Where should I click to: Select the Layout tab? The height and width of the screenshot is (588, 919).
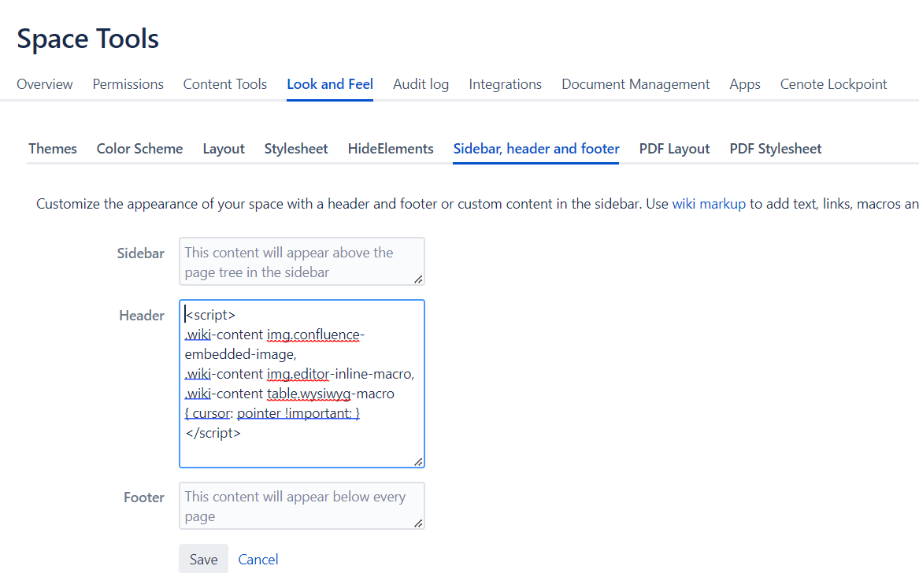(223, 148)
